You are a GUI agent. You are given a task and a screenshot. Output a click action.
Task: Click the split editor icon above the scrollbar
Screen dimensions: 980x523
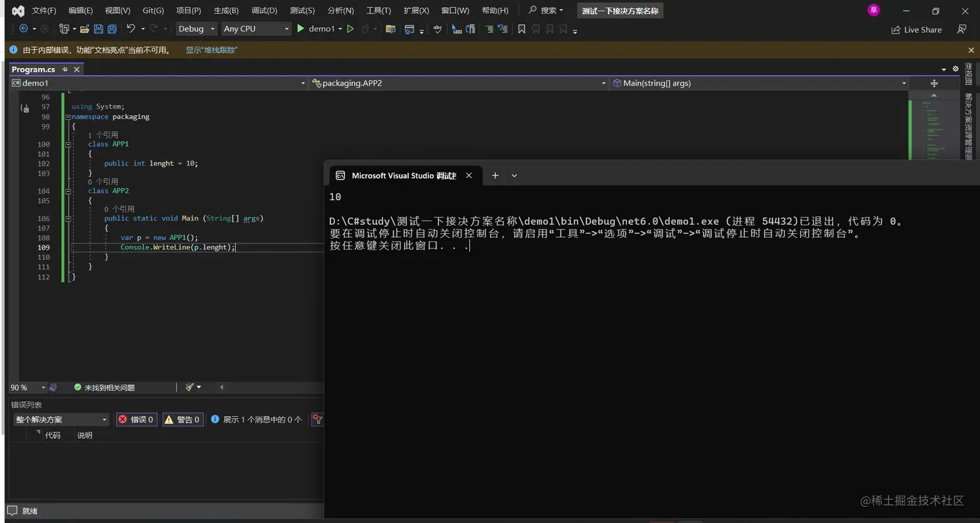point(934,83)
